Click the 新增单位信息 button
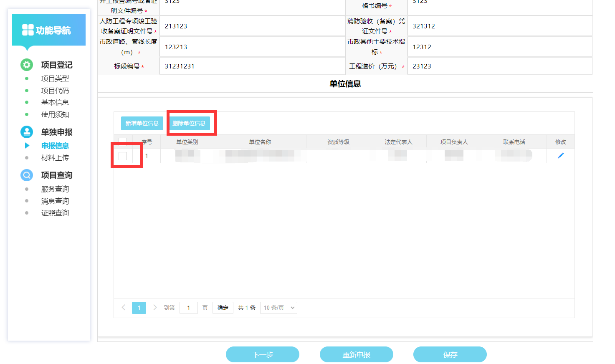615x364 pixels. pos(142,123)
